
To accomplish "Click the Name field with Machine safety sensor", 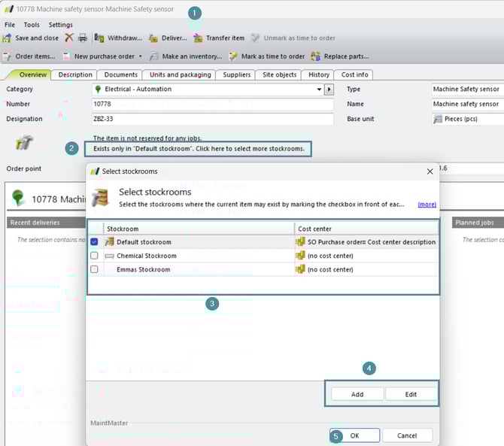I will (x=468, y=104).
